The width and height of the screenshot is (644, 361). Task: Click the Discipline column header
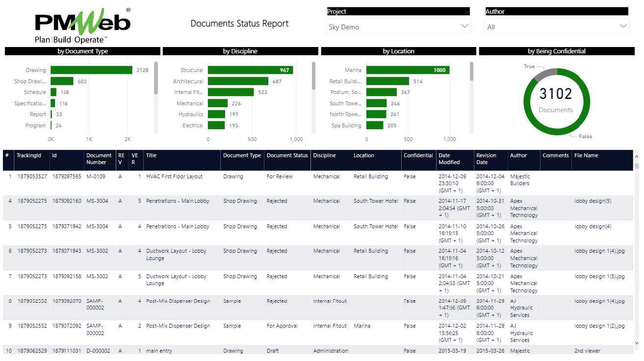pyautogui.click(x=325, y=156)
